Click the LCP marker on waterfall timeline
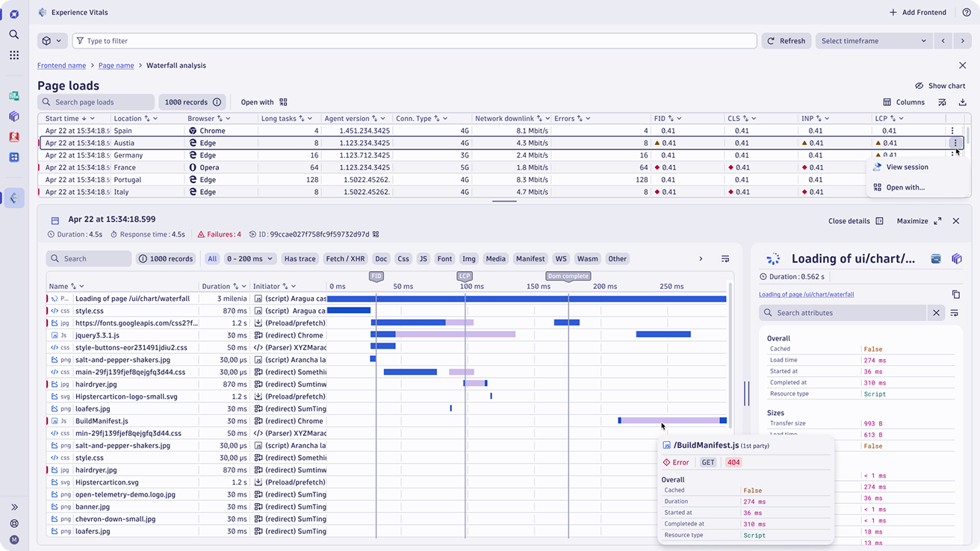This screenshot has width=980, height=551. tap(465, 276)
